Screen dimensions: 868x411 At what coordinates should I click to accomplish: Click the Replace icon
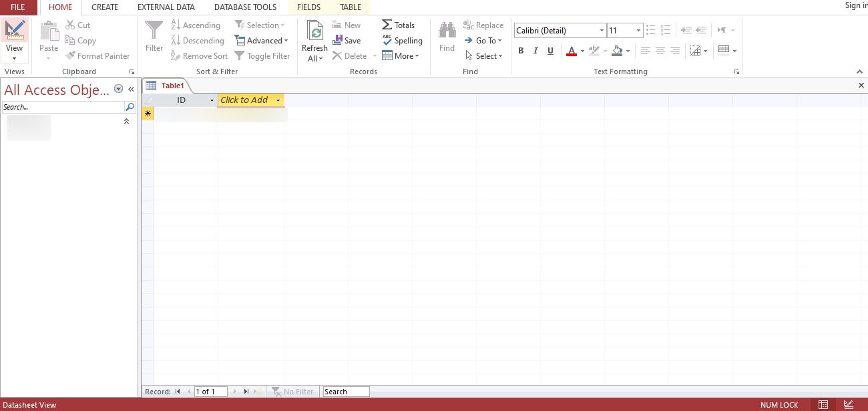[468, 25]
